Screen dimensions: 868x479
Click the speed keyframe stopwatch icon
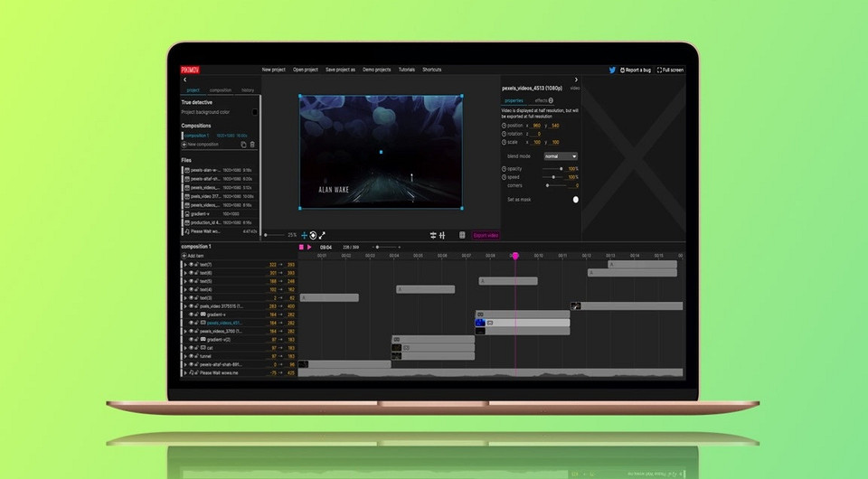point(504,177)
